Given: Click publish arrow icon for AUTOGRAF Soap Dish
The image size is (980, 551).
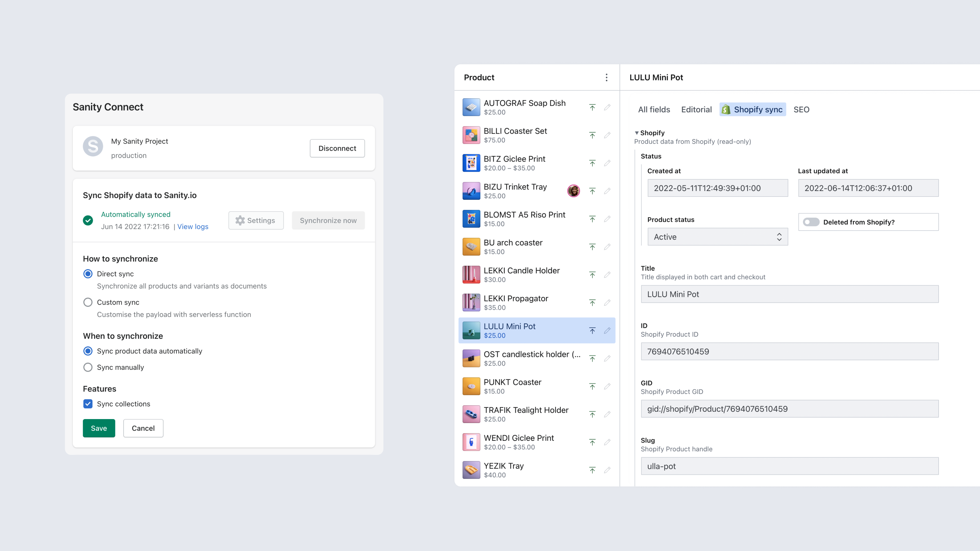Looking at the screenshot, I should (592, 107).
